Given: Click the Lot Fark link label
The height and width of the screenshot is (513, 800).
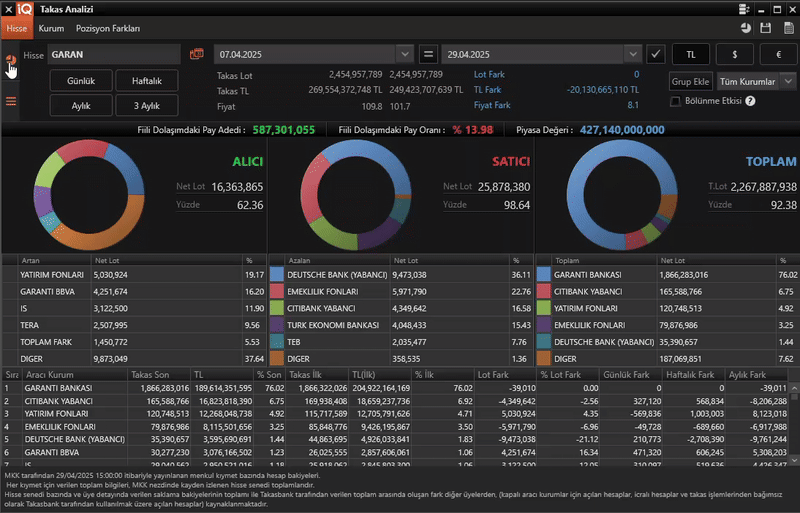Looking at the screenshot, I should tap(489, 75).
